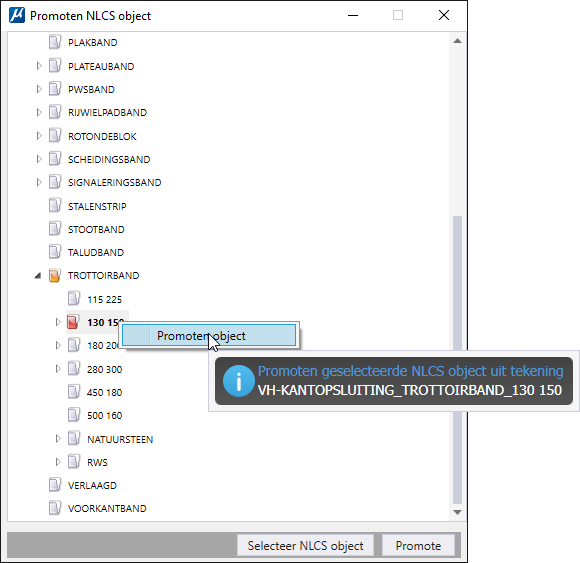Click the Selecteer NLCS object button
Screen dimensions: 580x563
click(305, 546)
